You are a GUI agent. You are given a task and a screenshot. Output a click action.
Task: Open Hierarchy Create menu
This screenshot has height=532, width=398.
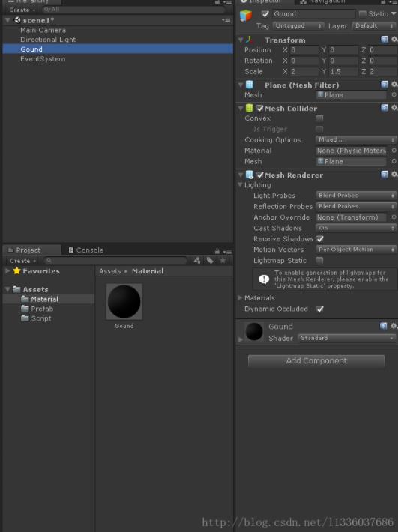tap(22, 10)
